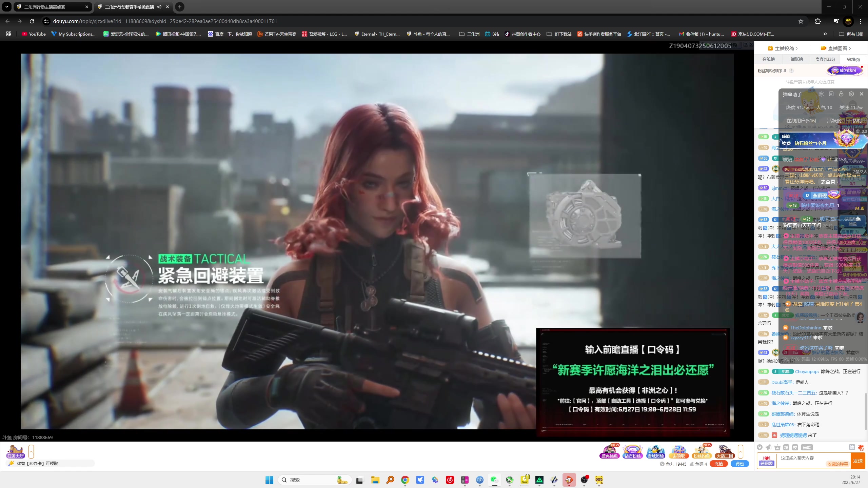Toggle the gift effects block icon in chat toolbar

(861, 447)
